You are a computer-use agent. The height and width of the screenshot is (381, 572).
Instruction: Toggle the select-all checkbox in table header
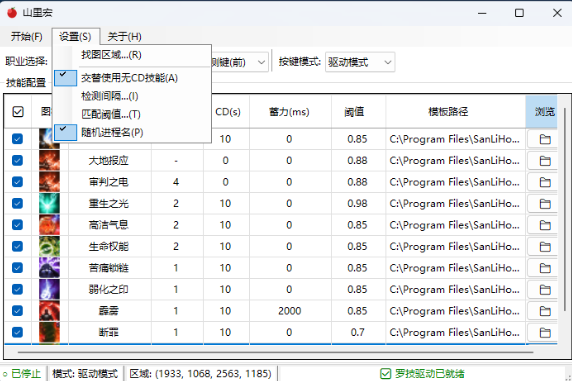18,112
